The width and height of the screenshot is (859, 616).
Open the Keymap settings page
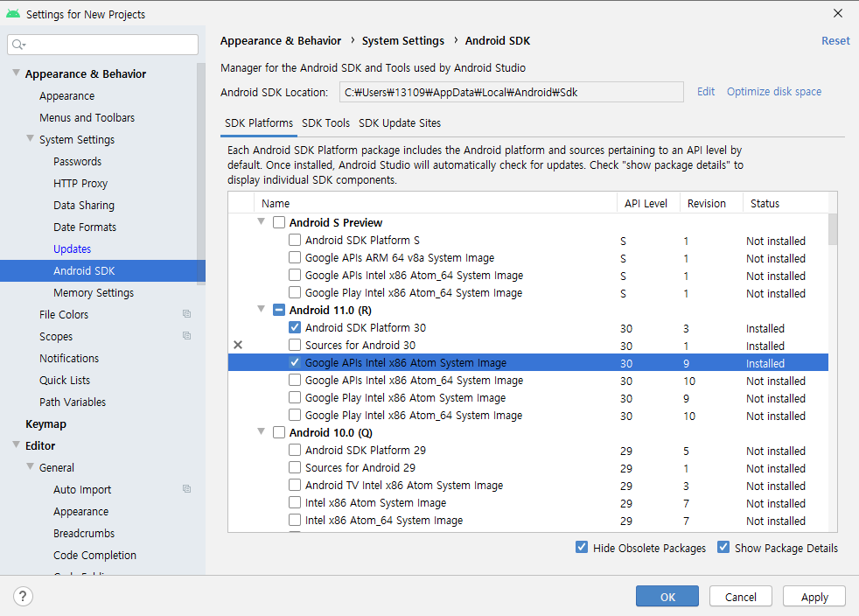46,424
